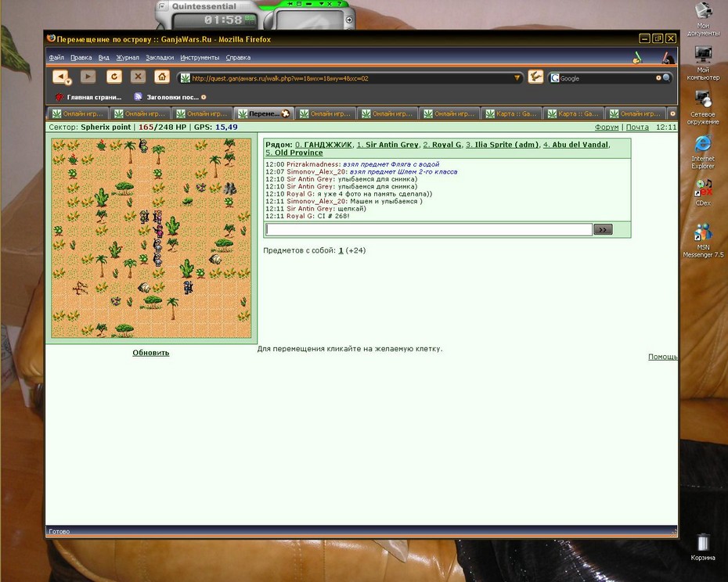The height and width of the screenshot is (582, 728).
Task: Close the Переме... tab with its button
Action: pyautogui.click(x=286, y=113)
